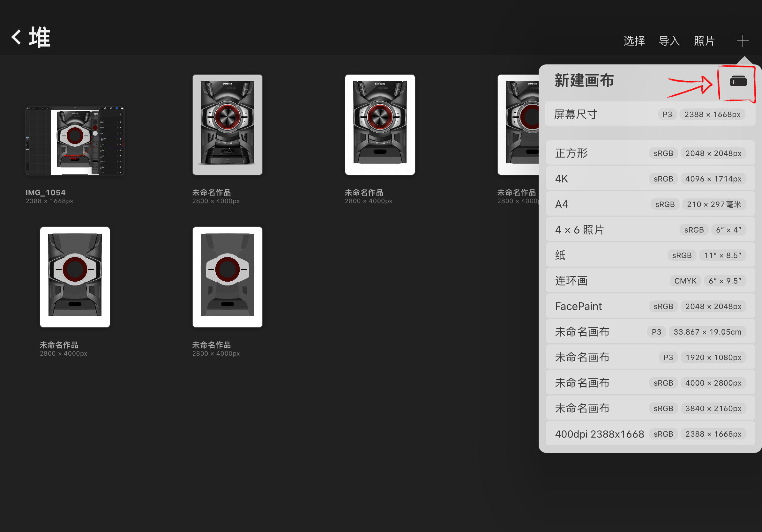
Task: Open the 导入 import option
Action: click(669, 41)
